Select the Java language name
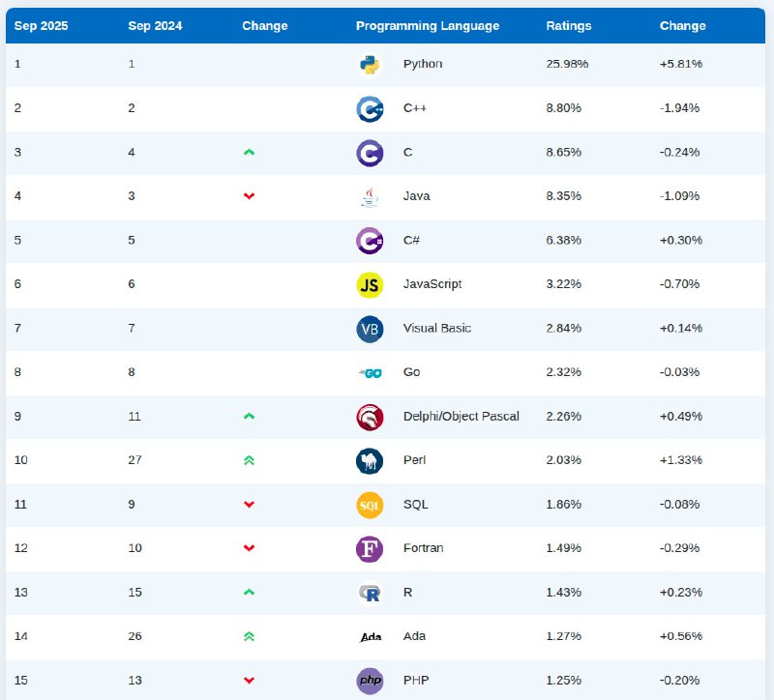 click(x=417, y=196)
